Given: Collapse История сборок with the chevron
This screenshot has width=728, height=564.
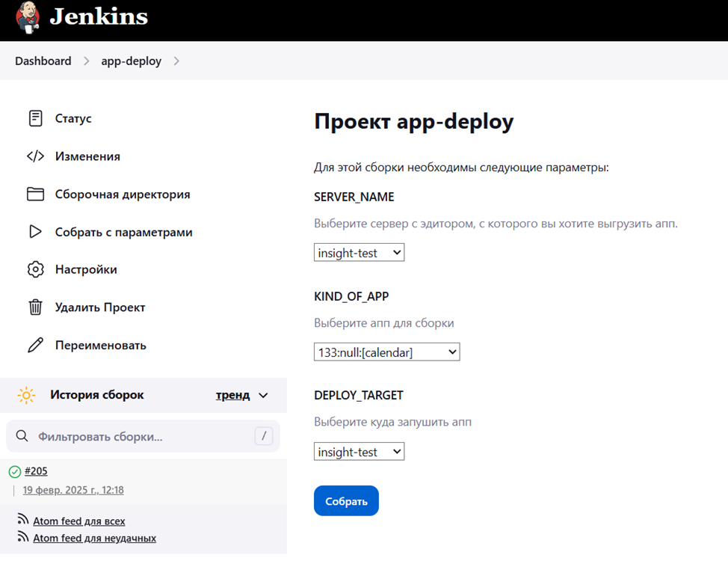Looking at the screenshot, I should pyautogui.click(x=263, y=395).
